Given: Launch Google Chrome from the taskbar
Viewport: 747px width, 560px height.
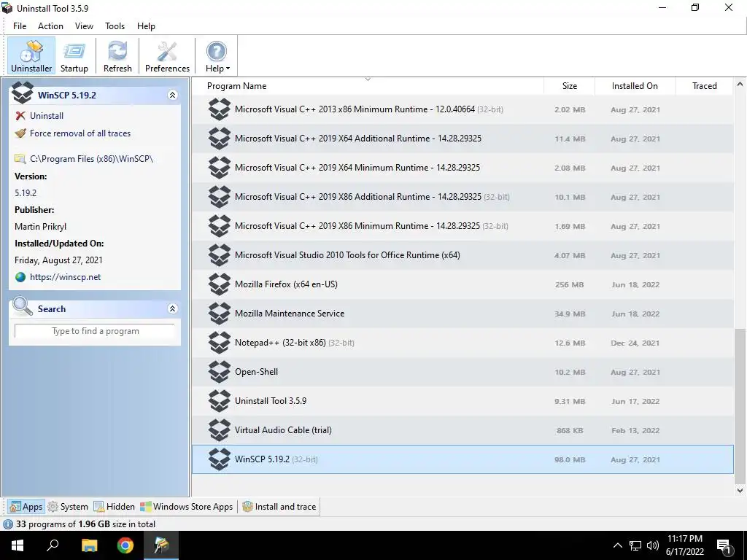Looking at the screenshot, I should pyautogui.click(x=125, y=545).
